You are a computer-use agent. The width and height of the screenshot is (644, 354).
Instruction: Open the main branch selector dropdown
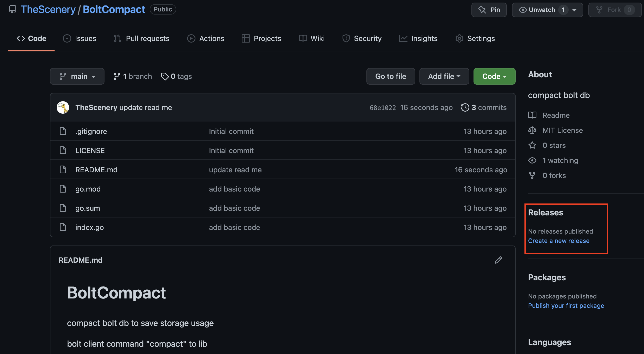pos(77,76)
